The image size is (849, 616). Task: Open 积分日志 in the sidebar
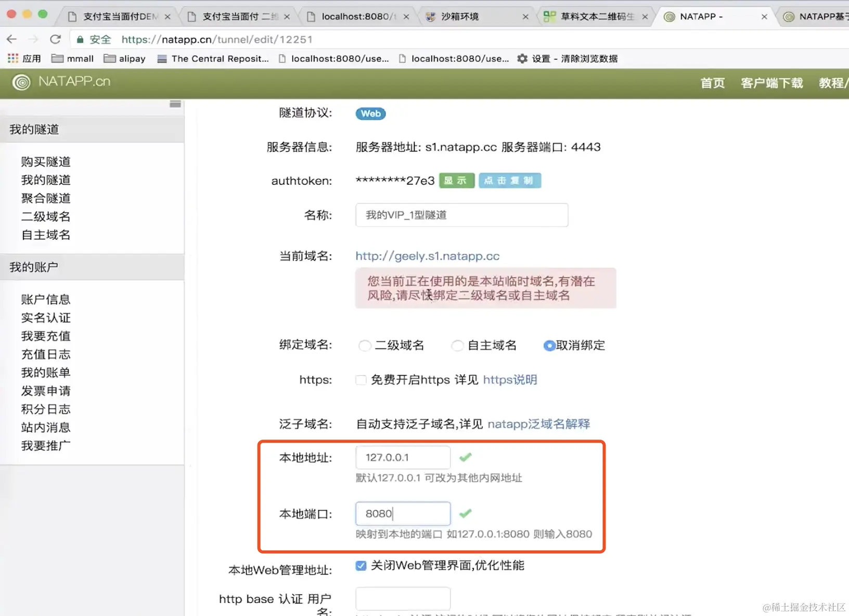pos(46,409)
